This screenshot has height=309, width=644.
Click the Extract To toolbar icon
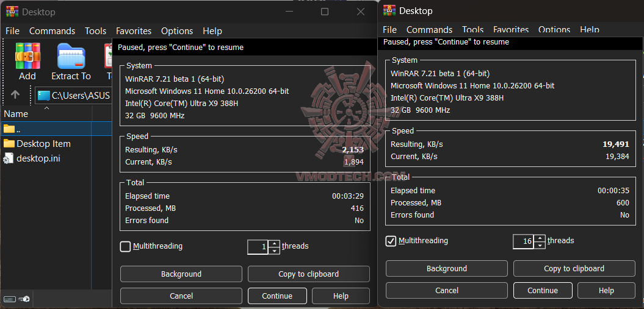click(x=71, y=56)
